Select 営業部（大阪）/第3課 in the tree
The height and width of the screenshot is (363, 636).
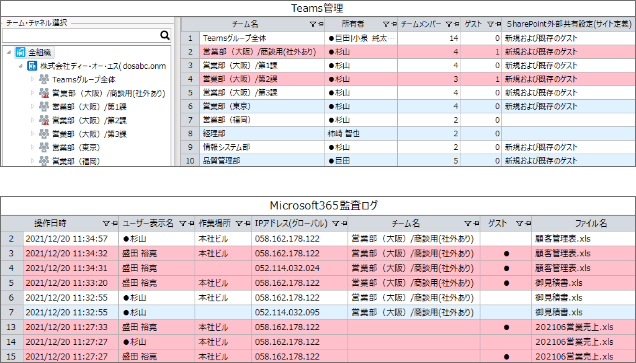coord(89,134)
